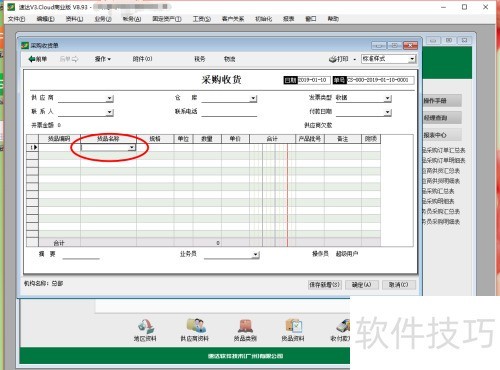
Task: Click the 货品编码 cell in row 1
Action: (x=59, y=147)
